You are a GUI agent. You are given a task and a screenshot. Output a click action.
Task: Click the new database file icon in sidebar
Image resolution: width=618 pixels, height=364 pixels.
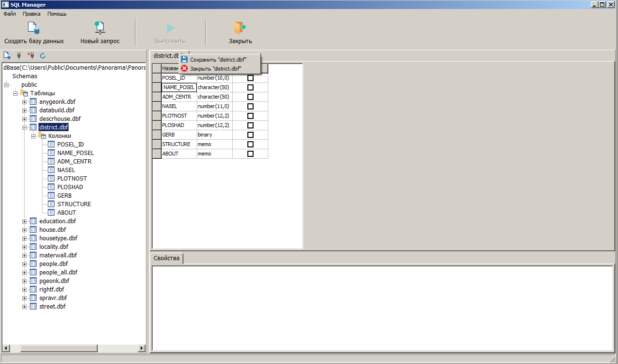[x=7, y=55]
